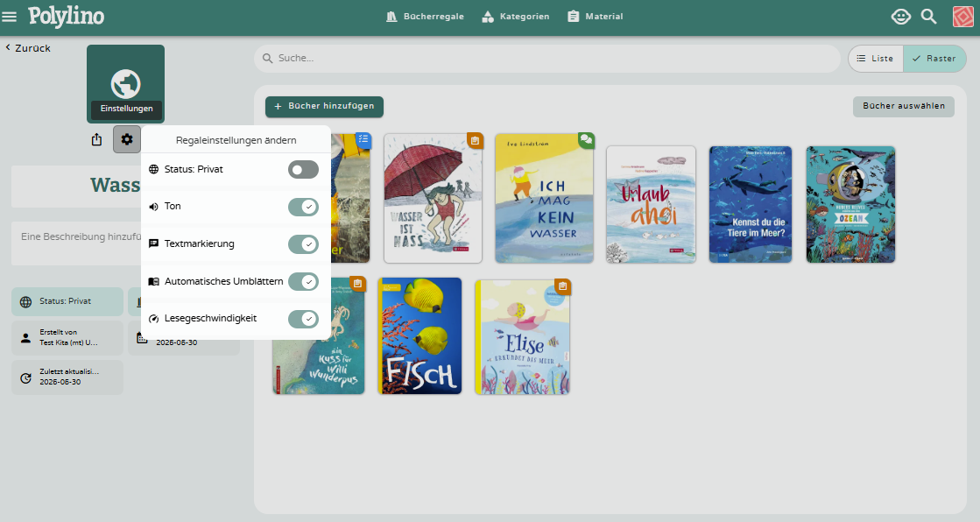Open the user profile avatar
The height and width of the screenshot is (522, 980).
[963, 17]
